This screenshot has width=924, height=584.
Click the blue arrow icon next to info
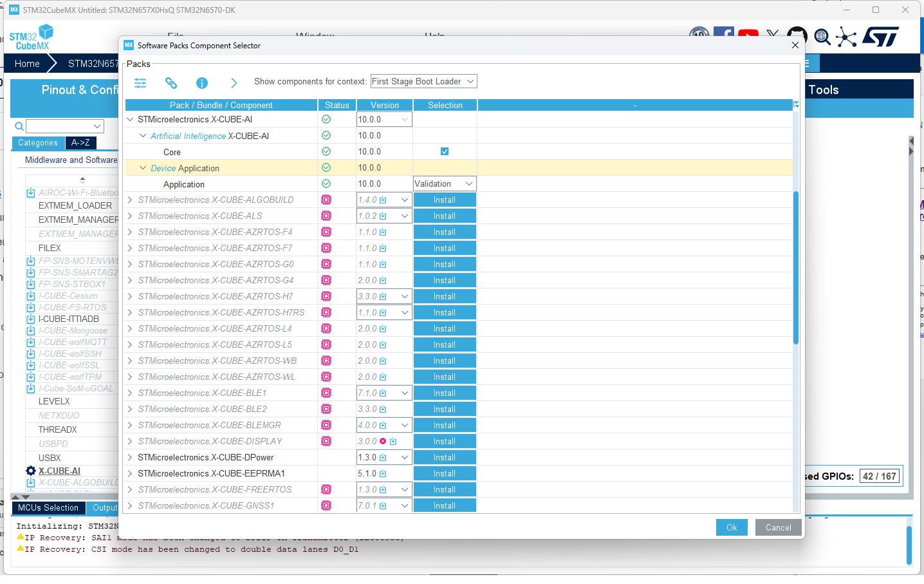coord(234,83)
